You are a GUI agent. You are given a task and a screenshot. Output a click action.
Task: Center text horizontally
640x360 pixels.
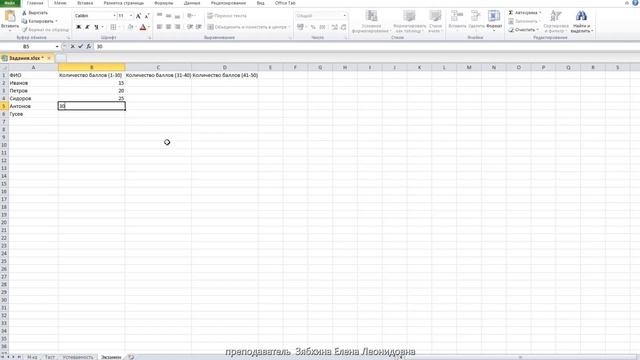tap(168, 27)
